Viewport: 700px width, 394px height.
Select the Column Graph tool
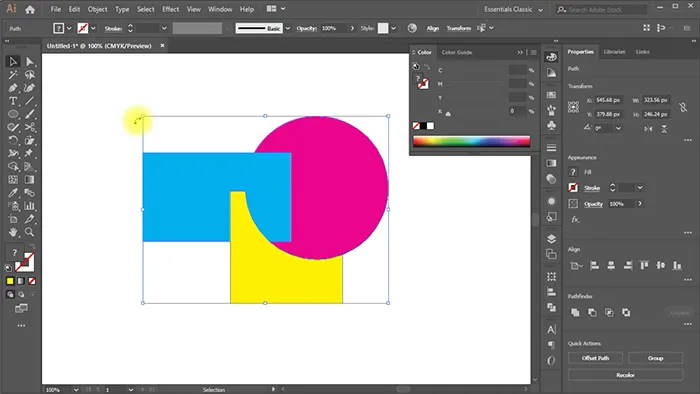coord(29,206)
